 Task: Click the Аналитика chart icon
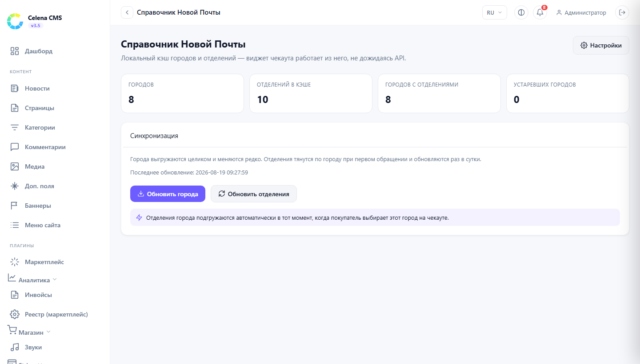pos(12,277)
